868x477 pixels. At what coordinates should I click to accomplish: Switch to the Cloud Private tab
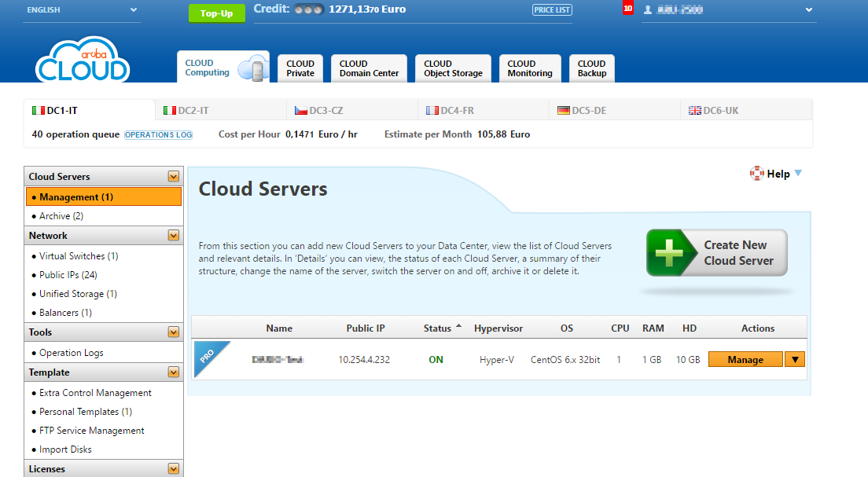tap(300, 68)
